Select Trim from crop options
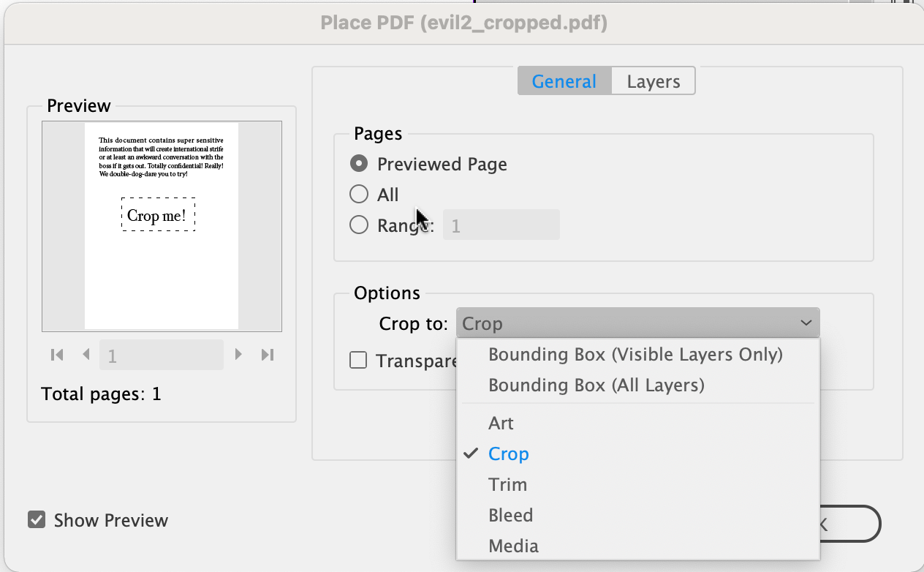This screenshot has height=572, width=924. pyautogui.click(x=507, y=485)
